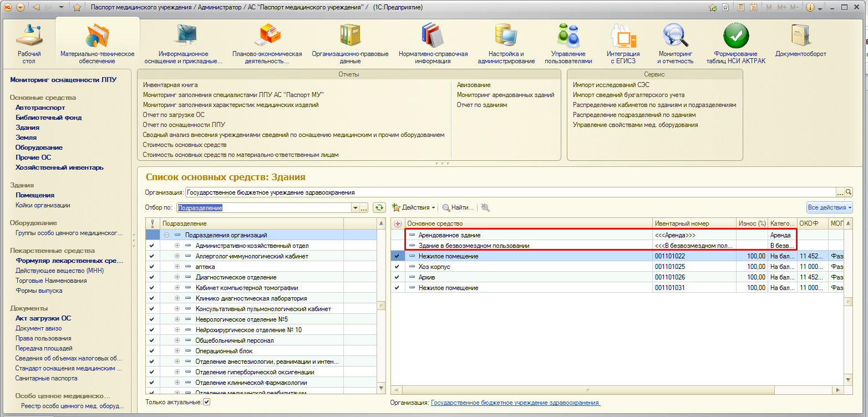Toggle the checkmark for Хоз корпус row
This screenshot has width=868, height=417.
click(x=397, y=267)
